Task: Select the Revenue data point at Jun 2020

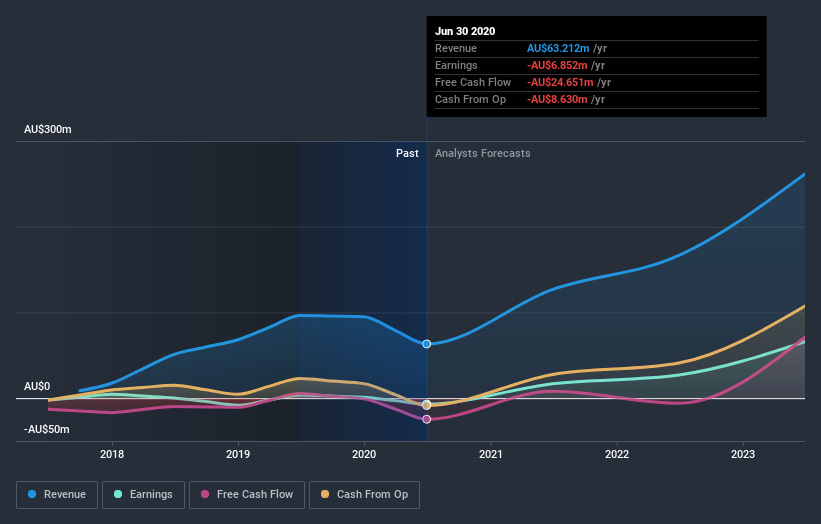Action: 427,344
